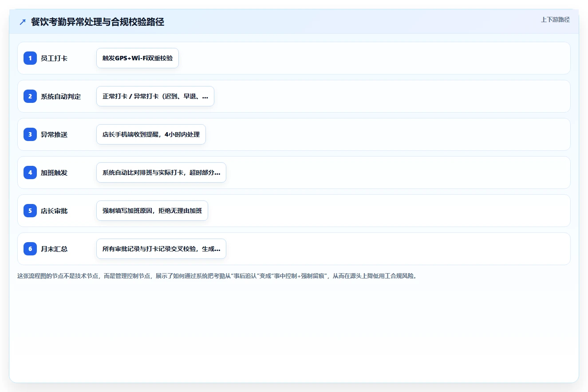Select the step 4 number badge

click(x=30, y=172)
